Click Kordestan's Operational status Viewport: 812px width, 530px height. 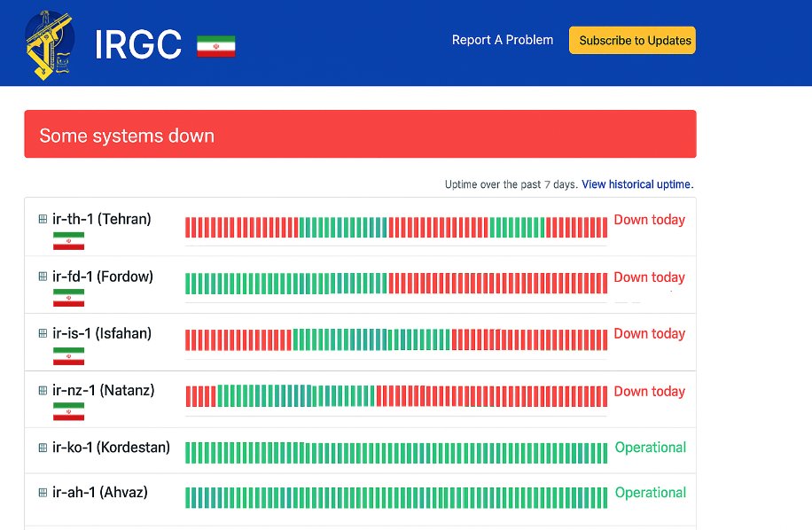[651, 448]
